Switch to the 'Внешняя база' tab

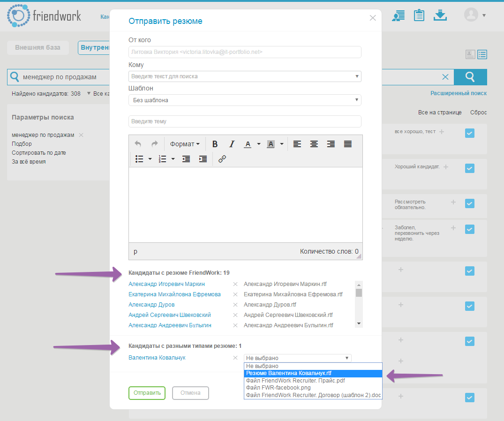(38, 47)
